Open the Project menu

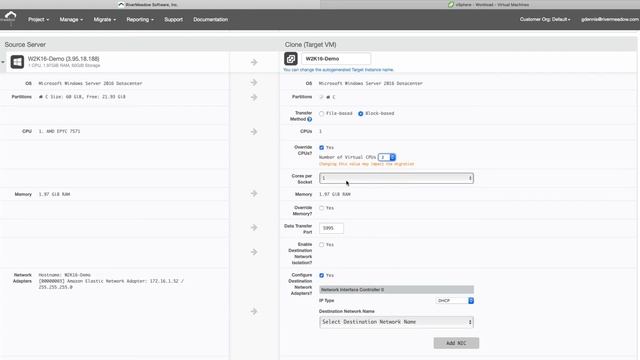tap(38, 20)
